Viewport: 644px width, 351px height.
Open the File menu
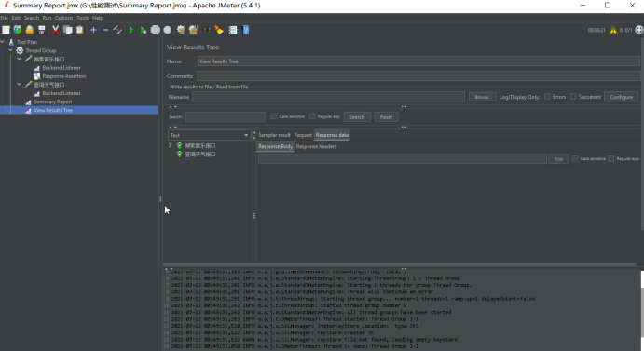coord(4,18)
